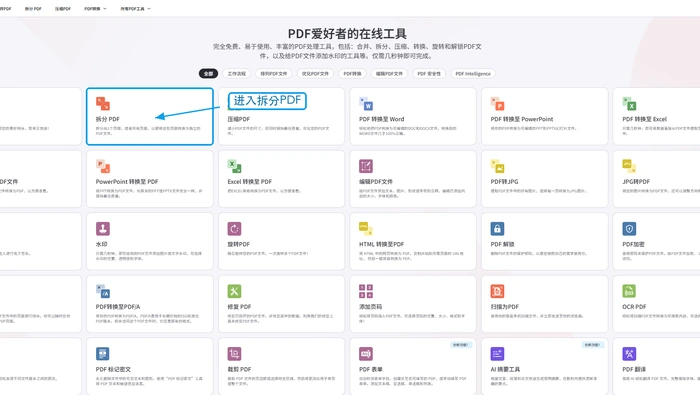The image size is (700, 395).
Task: Click the 编辑PDF文件 card title
Action: coord(376,182)
